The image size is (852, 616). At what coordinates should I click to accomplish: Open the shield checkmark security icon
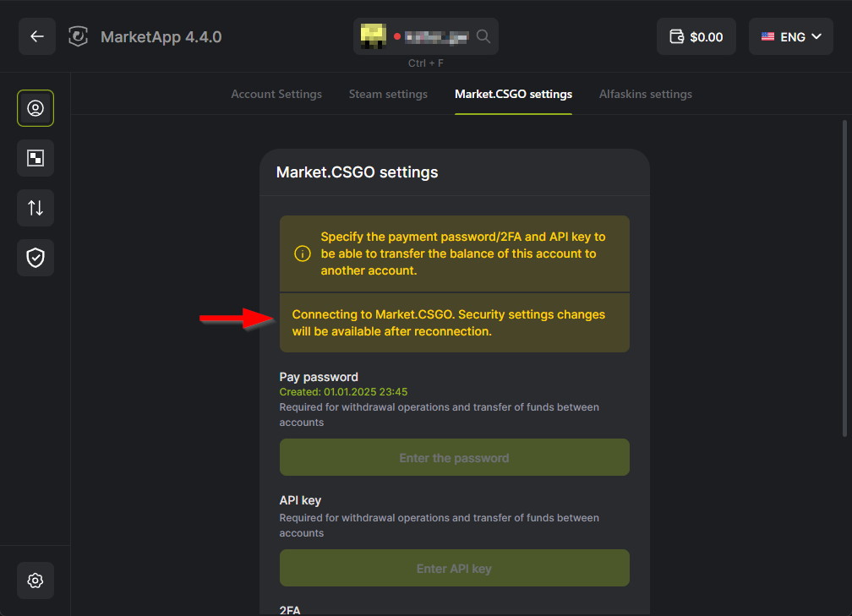(x=35, y=258)
